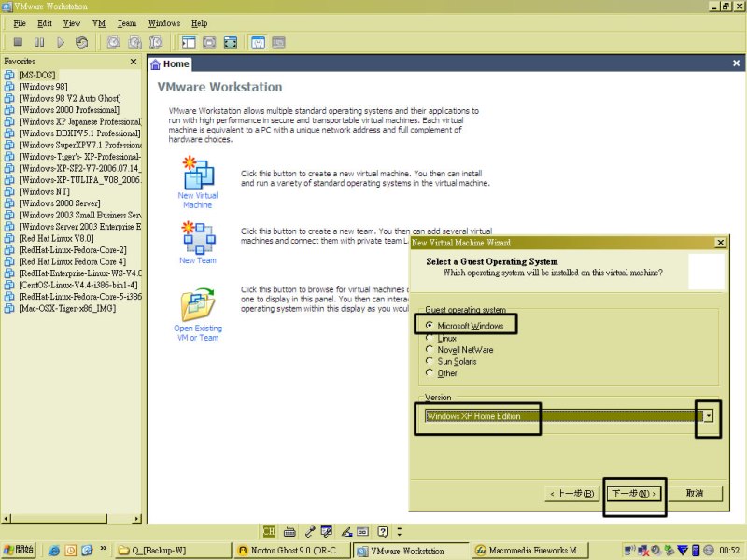Select [Windows 2000 Professional] favorite

(69, 109)
